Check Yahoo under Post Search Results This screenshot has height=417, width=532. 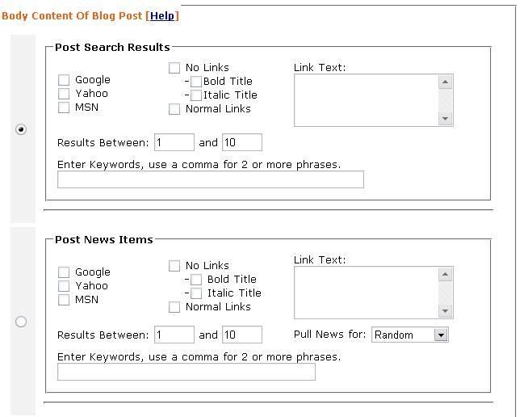(x=64, y=94)
